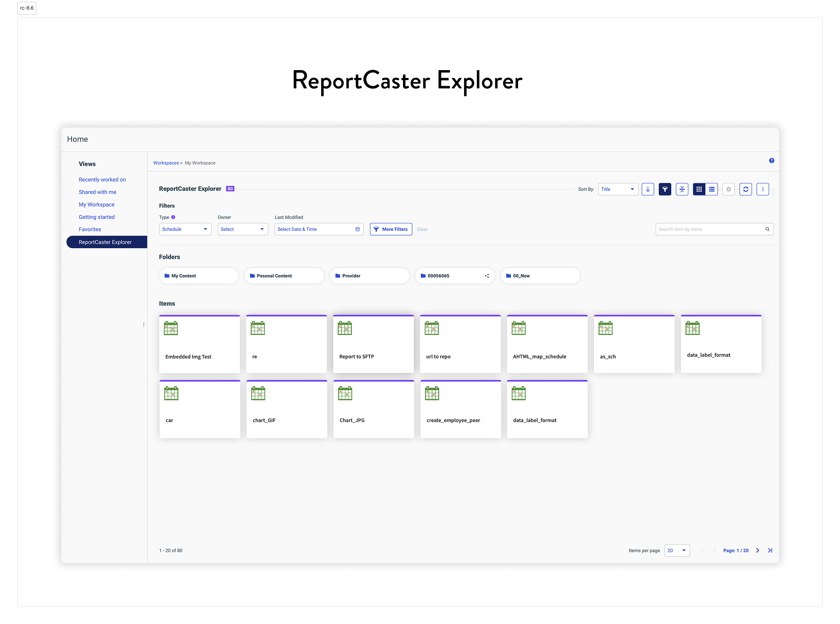
Task: Click the info icon next to Type
Action: point(173,217)
